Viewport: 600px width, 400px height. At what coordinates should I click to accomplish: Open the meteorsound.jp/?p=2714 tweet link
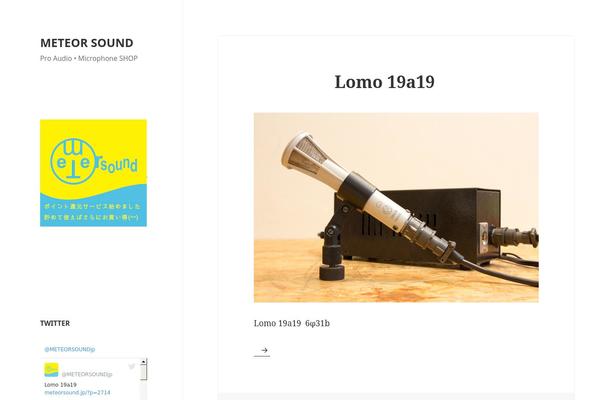pos(77,392)
